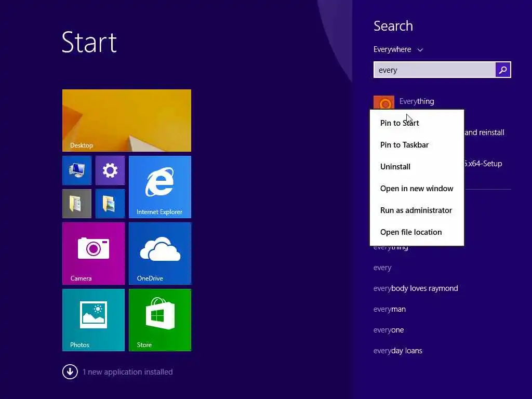Select the everyone suggestion
Screen dimensions: 532x399
389,330
